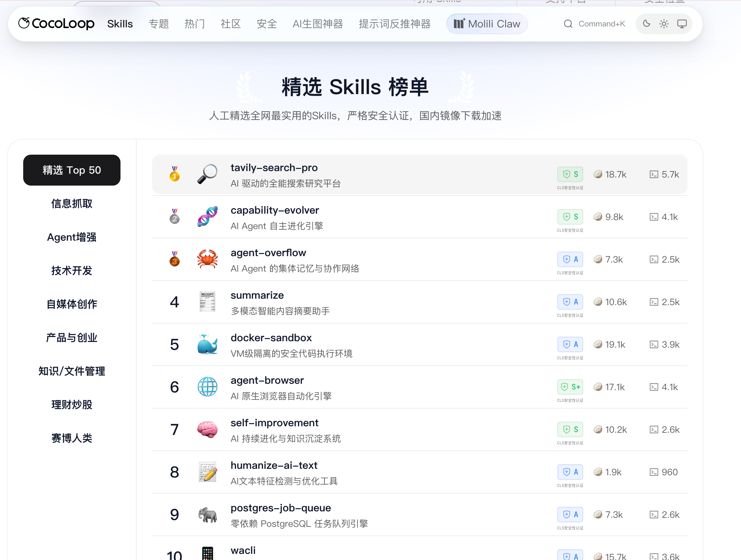Viewport: 741px width, 560px height.
Task: Select 自媒体创作 category
Action: [72, 304]
